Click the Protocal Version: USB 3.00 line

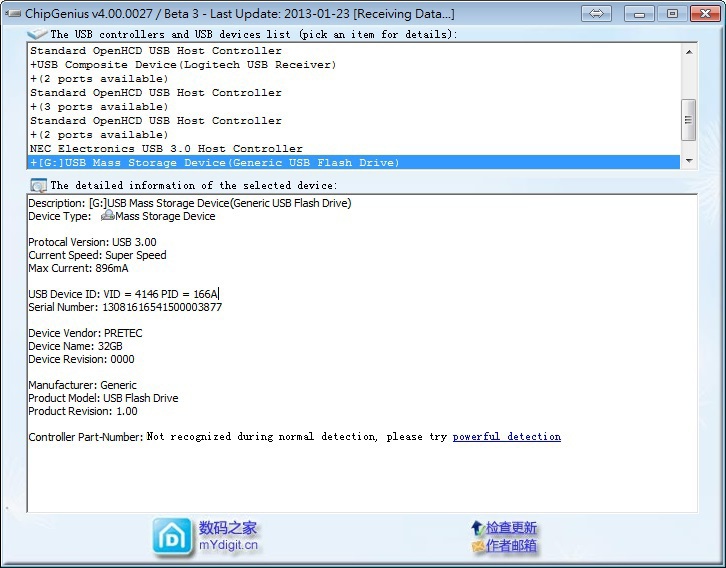coord(92,242)
